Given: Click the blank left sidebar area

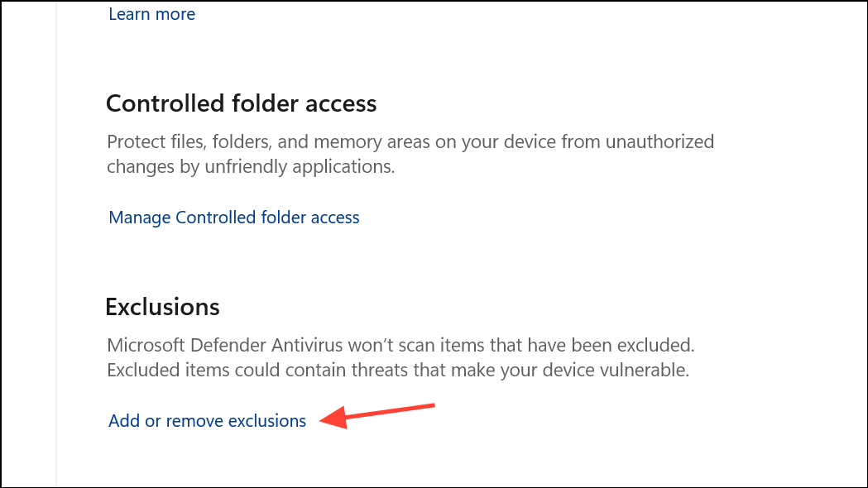Looking at the screenshot, I should [x=27, y=244].
